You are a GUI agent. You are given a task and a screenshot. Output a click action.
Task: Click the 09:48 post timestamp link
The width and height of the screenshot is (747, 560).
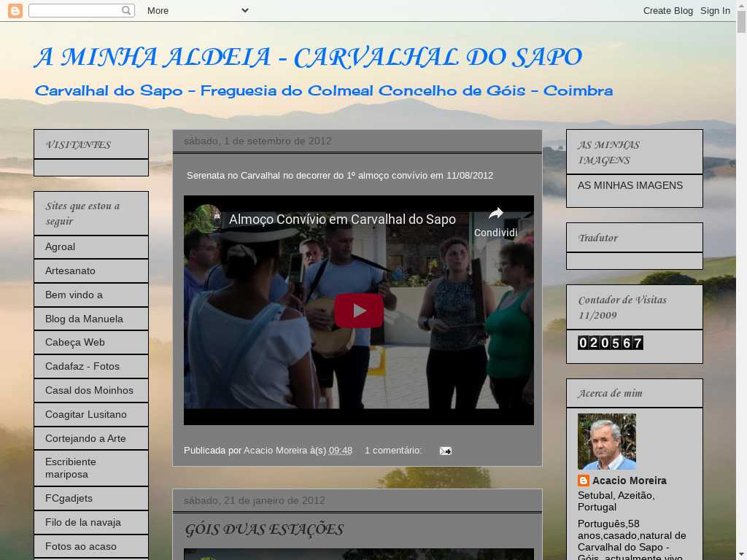340,451
